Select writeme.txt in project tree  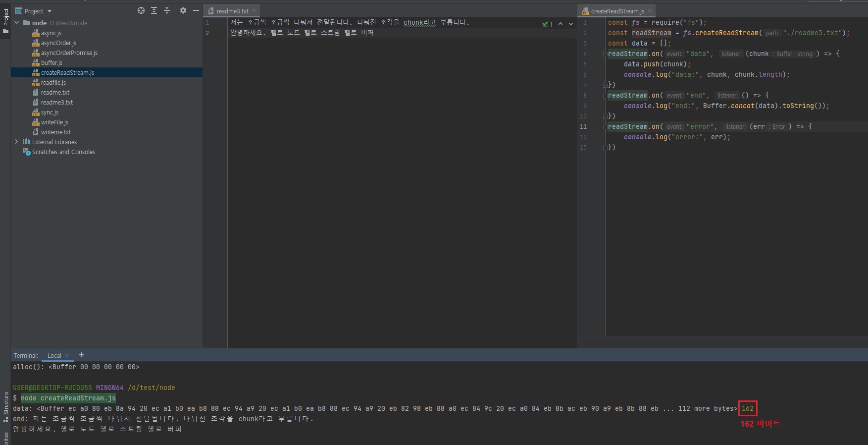click(55, 132)
